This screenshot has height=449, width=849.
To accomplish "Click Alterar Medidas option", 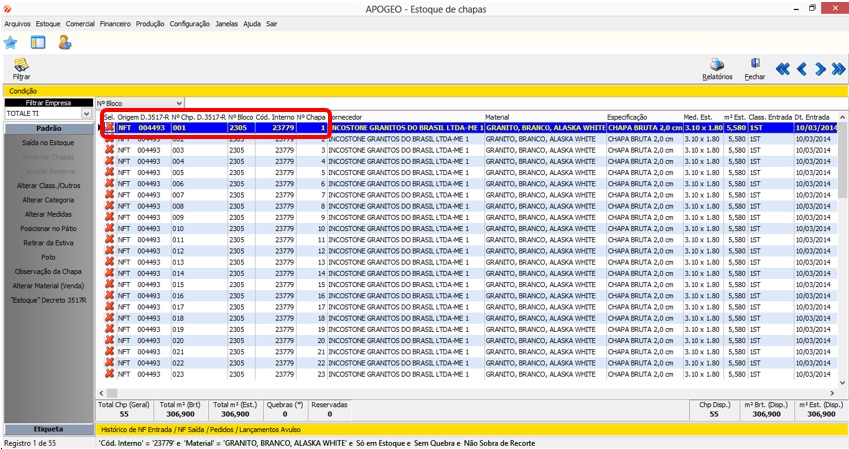I will (x=48, y=214).
